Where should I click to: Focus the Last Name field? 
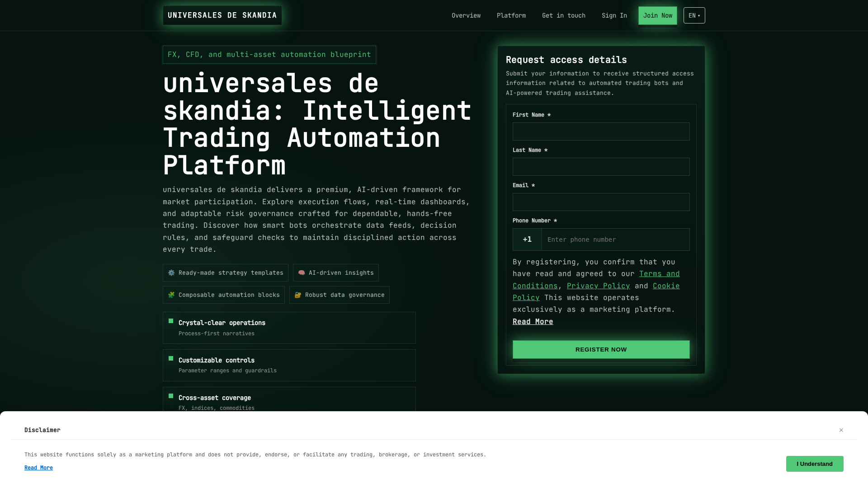pyautogui.click(x=601, y=167)
